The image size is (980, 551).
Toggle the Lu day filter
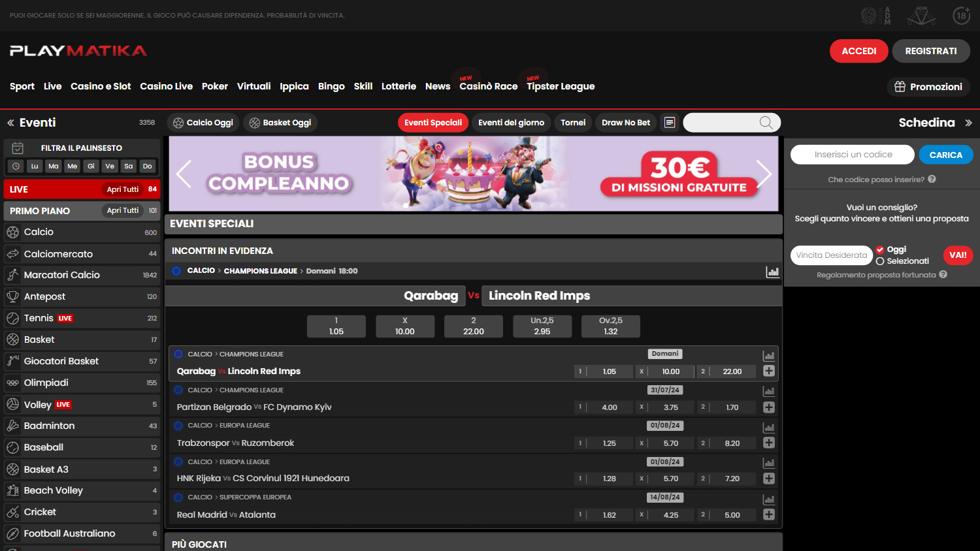coord(35,166)
